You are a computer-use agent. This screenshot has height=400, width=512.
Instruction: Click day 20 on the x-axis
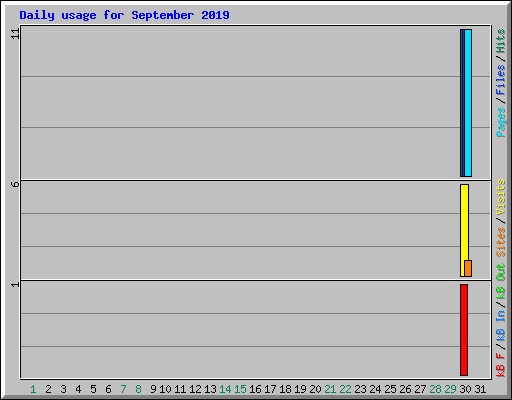click(x=315, y=389)
